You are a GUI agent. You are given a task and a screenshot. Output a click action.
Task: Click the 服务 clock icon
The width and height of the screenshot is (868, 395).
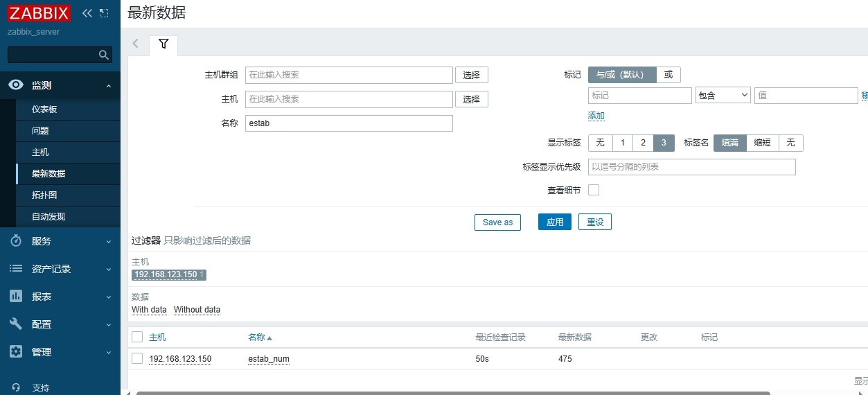coord(16,241)
